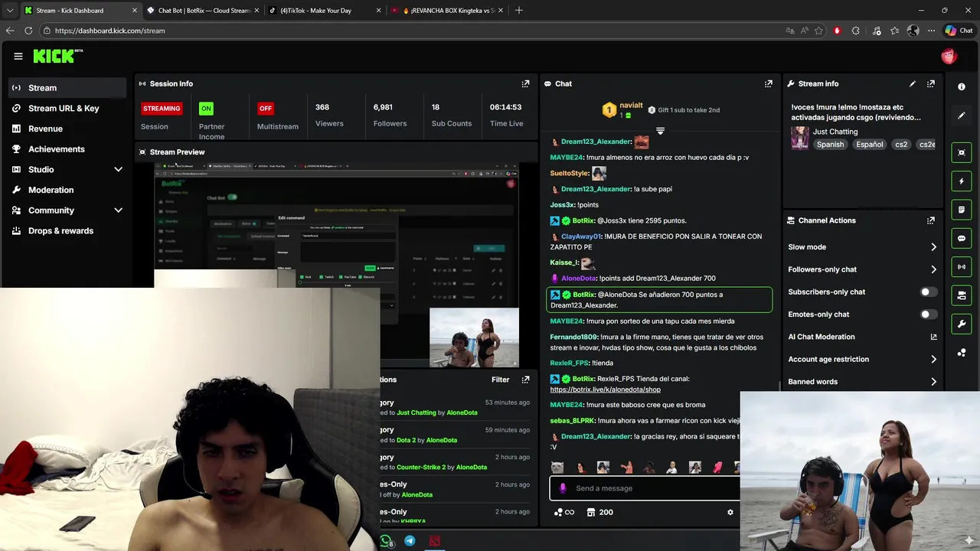Open Achievements in the sidebar
The image size is (980, 551).
[x=67, y=149]
